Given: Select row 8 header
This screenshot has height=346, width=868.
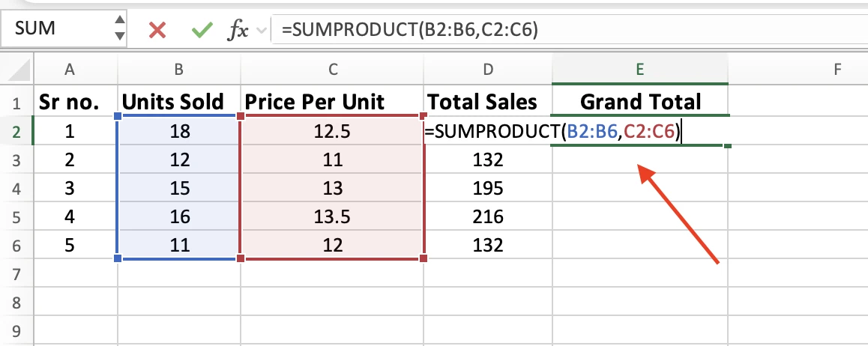Looking at the screenshot, I should 16,303.
